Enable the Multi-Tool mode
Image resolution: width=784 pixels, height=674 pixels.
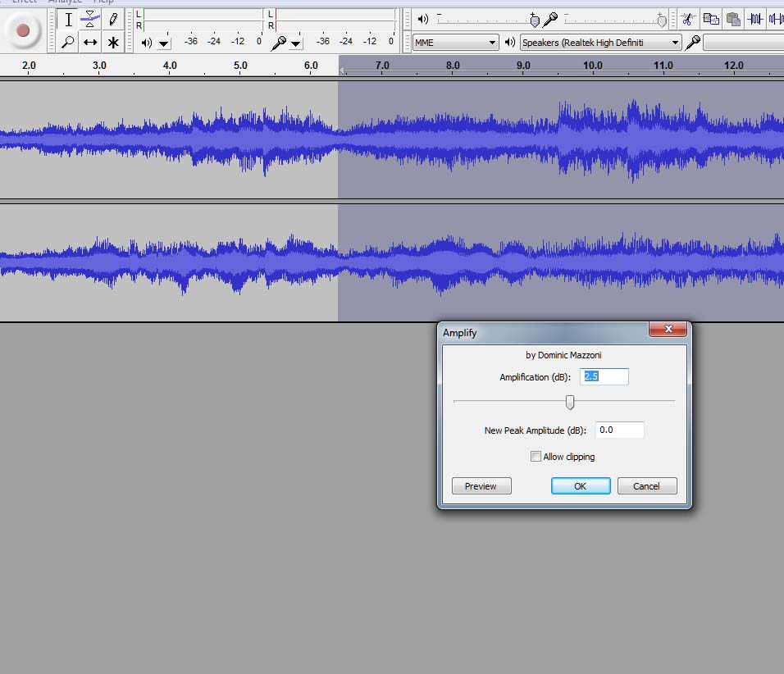point(112,42)
